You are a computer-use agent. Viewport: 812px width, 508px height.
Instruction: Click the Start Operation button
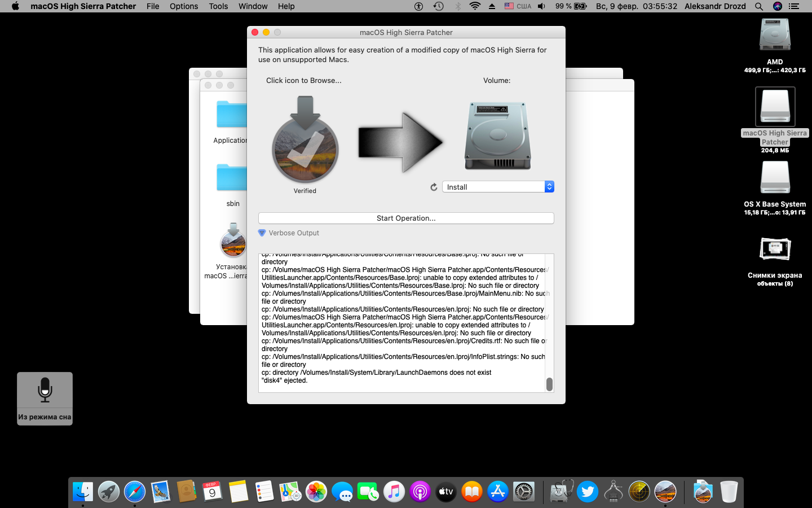point(406,218)
